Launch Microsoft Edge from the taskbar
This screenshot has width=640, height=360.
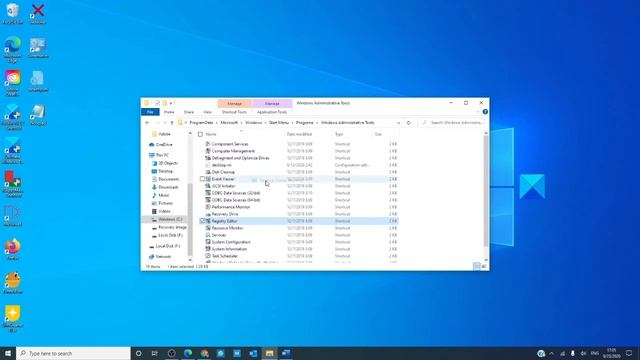pyautogui.click(x=188, y=353)
